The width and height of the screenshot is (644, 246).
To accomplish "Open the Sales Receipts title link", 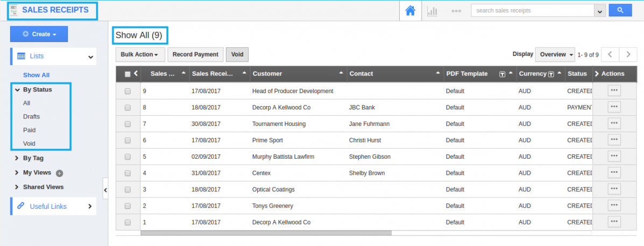I will (x=55, y=10).
